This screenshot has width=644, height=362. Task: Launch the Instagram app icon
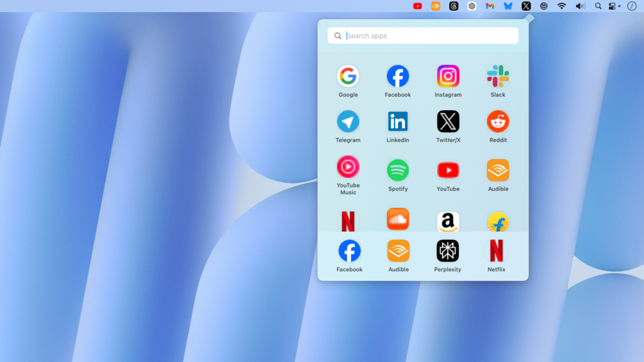448,76
